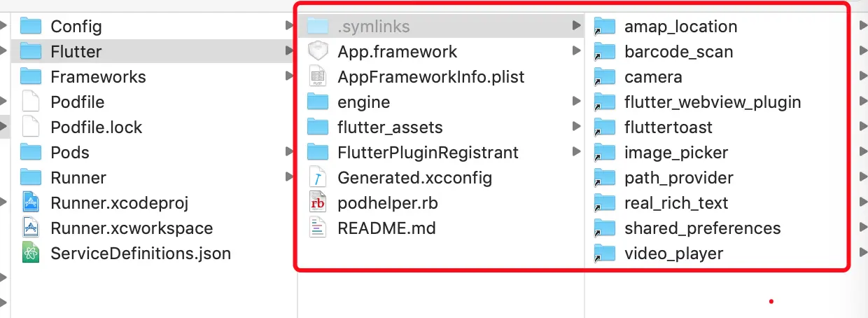Click the Podfile blank document icon
Viewport: 868px width, 318px height.
(31, 102)
